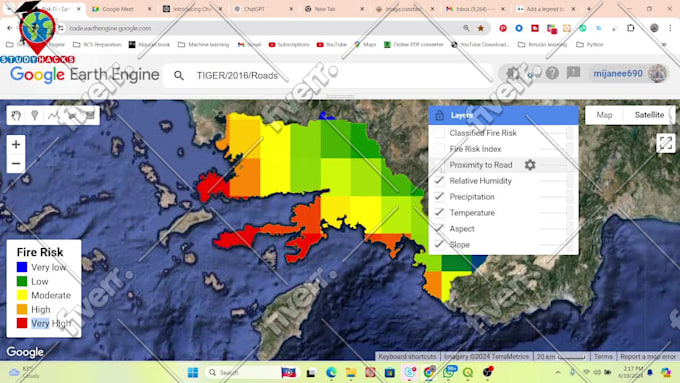Uncheck the Temperature layer
The width and height of the screenshot is (680, 383).
(439, 213)
